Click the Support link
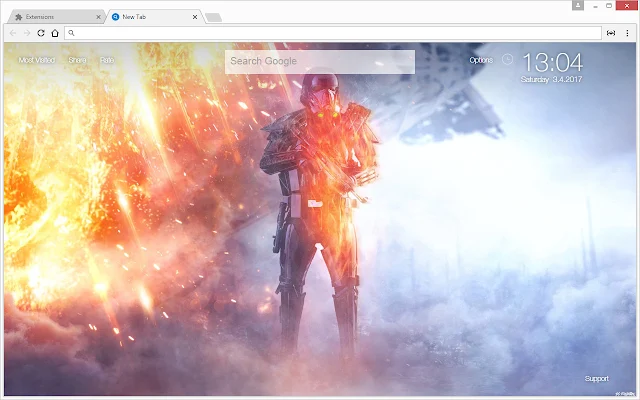 tap(596, 378)
